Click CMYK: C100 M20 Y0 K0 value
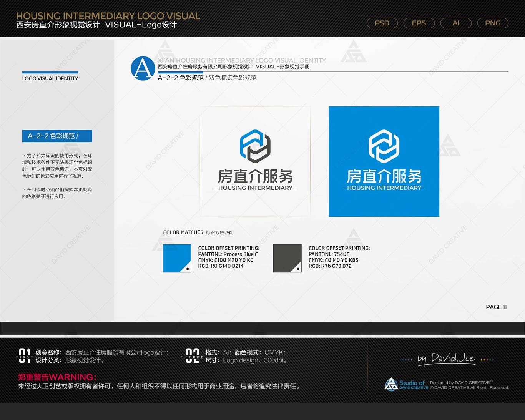 [226, 260]
